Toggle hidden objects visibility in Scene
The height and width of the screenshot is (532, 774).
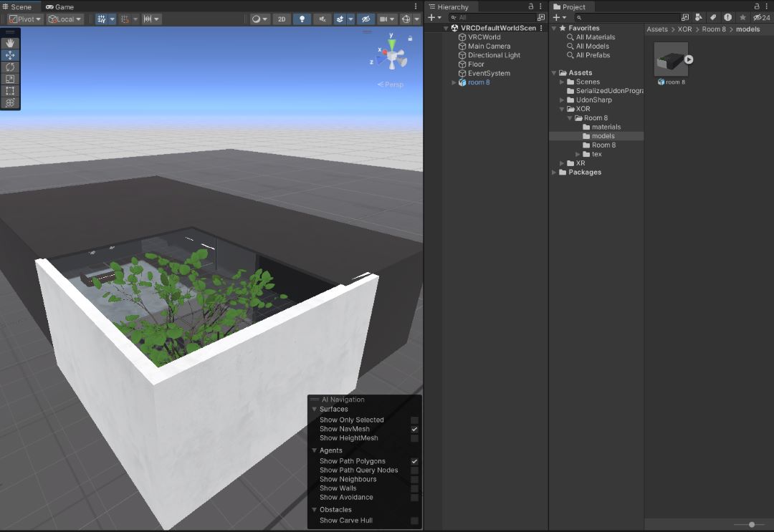coord(365,19)
